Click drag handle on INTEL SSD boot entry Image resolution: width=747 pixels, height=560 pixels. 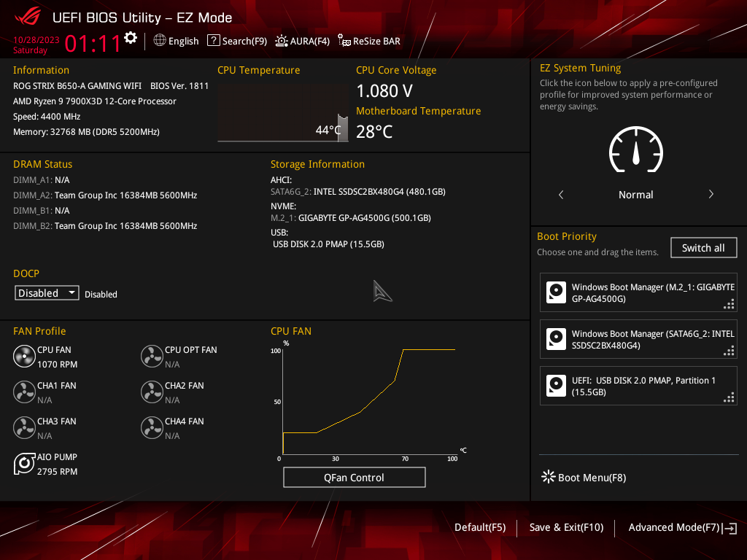tap(729, 351)
